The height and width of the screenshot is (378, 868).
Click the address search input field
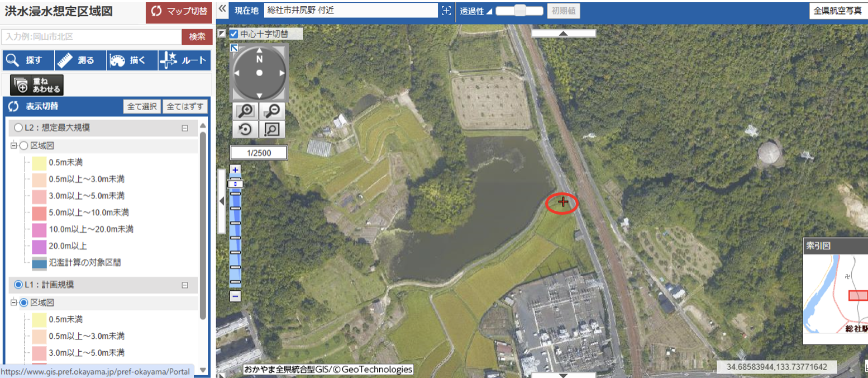point(92,37)
